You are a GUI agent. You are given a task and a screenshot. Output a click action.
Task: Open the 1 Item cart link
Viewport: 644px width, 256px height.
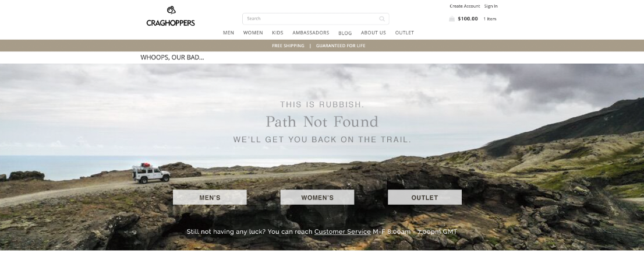click(x=490, y=19)
